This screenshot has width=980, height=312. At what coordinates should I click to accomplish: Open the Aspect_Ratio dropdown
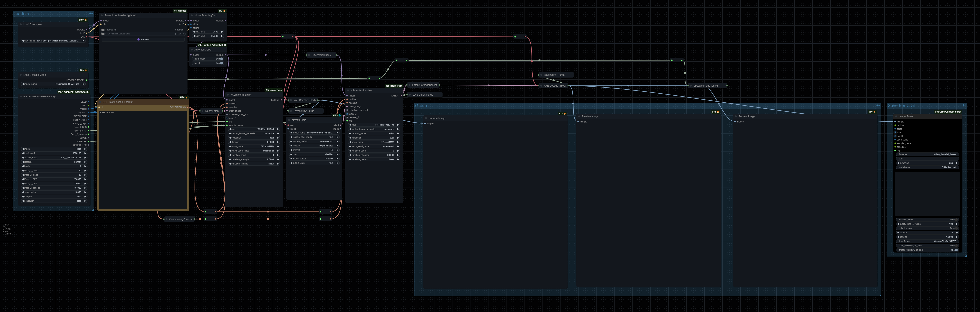pos(54,158)
